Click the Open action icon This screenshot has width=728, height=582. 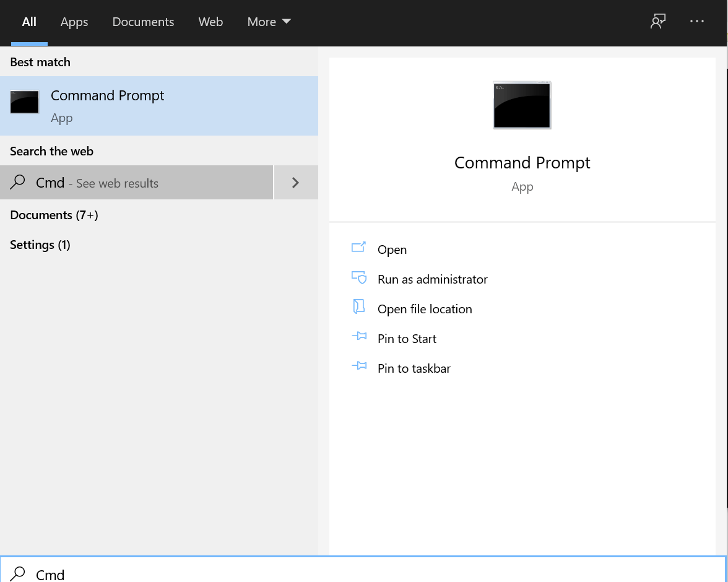point(358,247)
